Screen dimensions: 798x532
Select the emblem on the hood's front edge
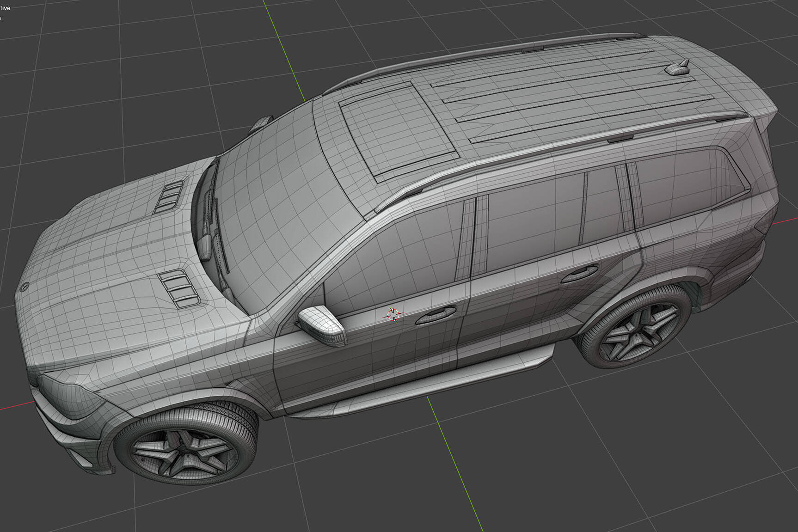[25, 287]
